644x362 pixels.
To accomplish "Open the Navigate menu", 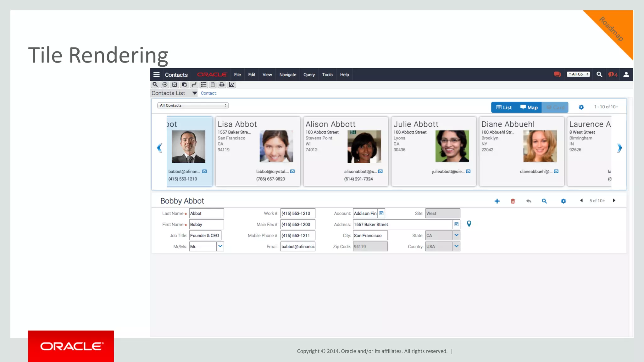I will [x=288, y=75].
